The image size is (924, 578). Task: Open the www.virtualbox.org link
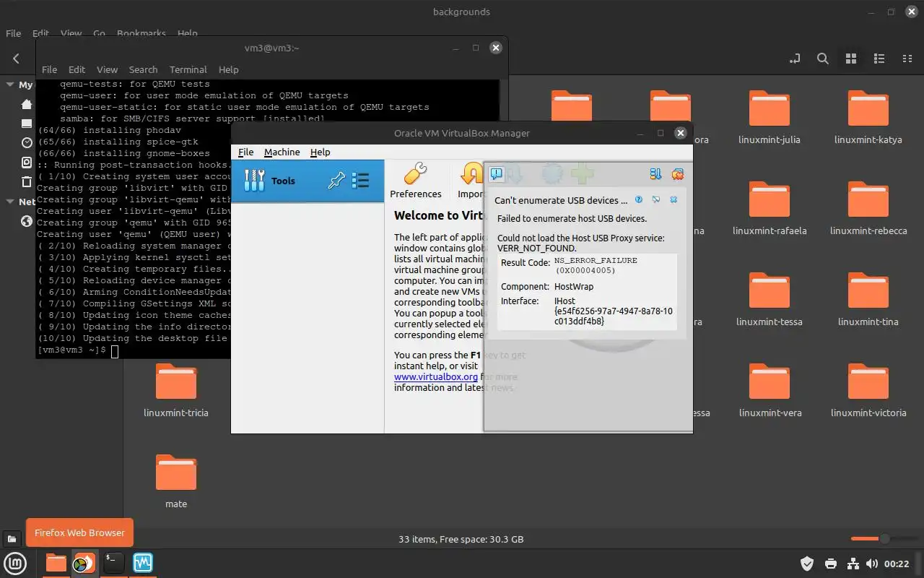coord(436,376)
